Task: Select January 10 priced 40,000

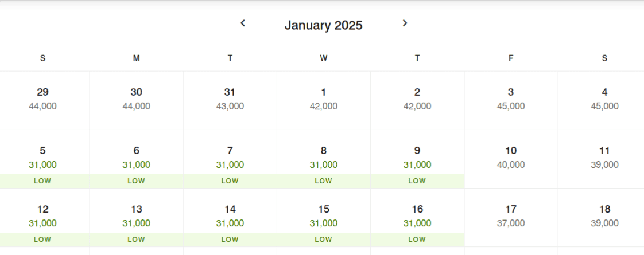Action: coord(511,159)
